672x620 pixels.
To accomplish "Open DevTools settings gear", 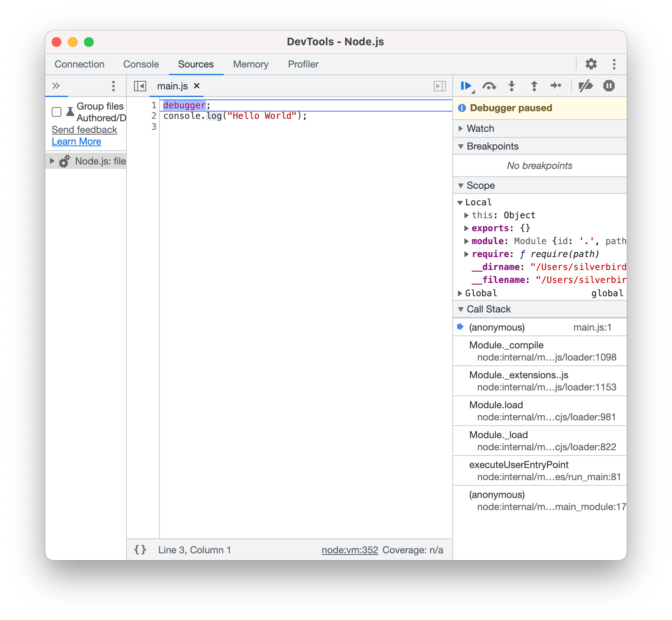I will point(590,64).
